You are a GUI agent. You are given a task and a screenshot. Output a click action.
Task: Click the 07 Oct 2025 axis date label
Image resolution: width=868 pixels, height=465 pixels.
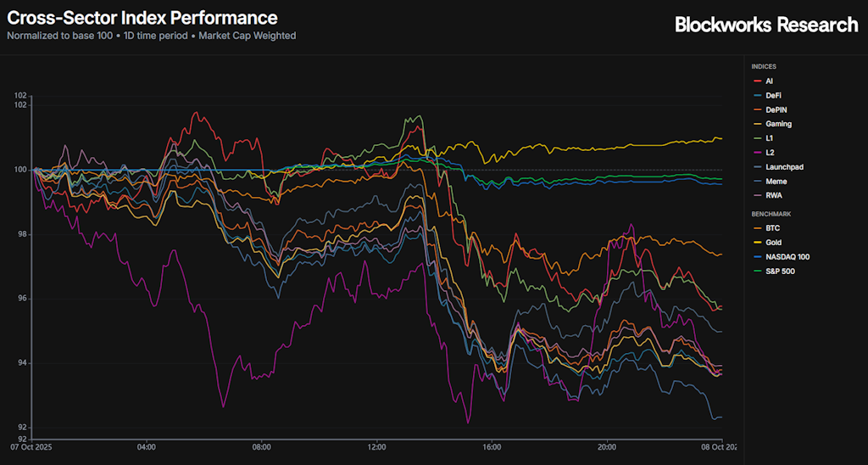click(33, 446)
